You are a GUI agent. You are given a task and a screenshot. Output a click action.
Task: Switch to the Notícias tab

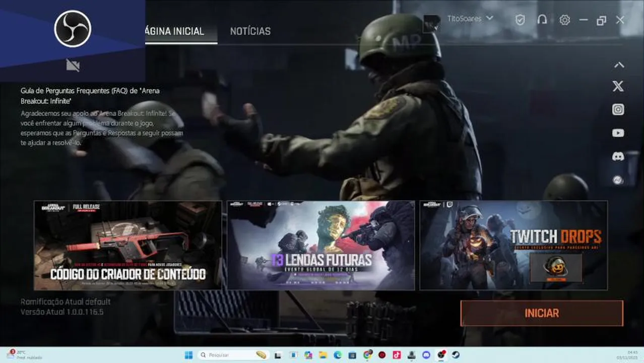pyautogui.click(x=250, y=31)
